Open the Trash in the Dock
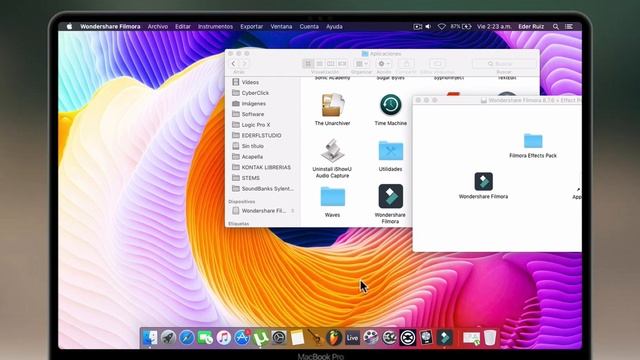Viewport: 640px width, 360px height. coord(490,338)
